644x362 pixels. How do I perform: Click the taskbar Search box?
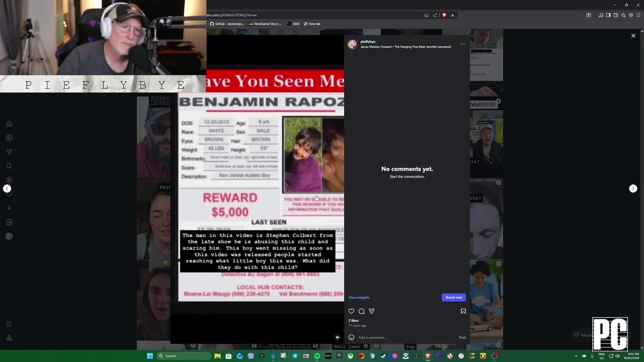point(184,356)
